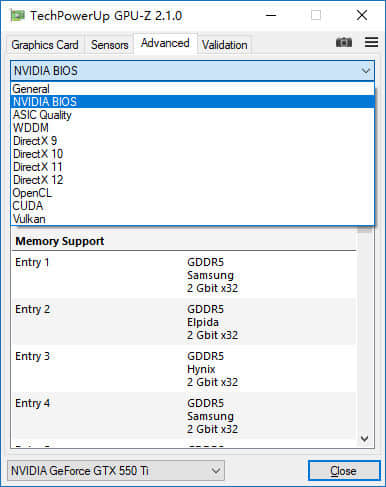The image size is (386, 487).
Task: Take a screenshot with the camera icon
Action: [x=344, y=42]
